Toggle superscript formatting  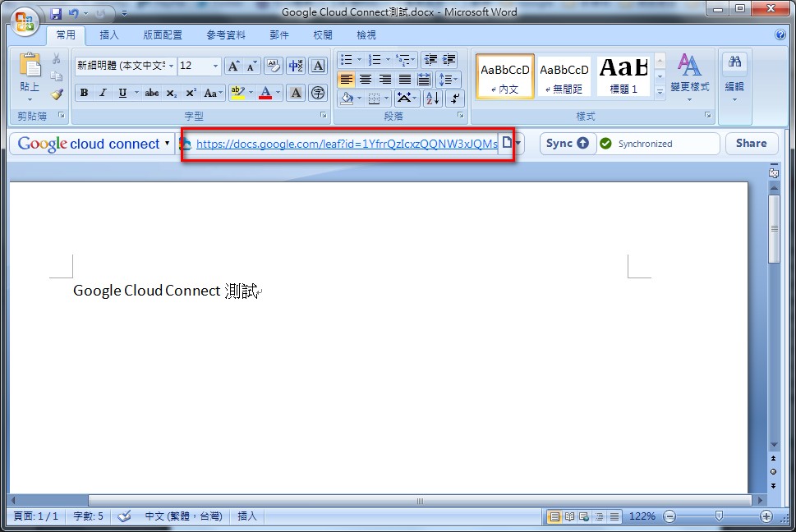point(191,93)
